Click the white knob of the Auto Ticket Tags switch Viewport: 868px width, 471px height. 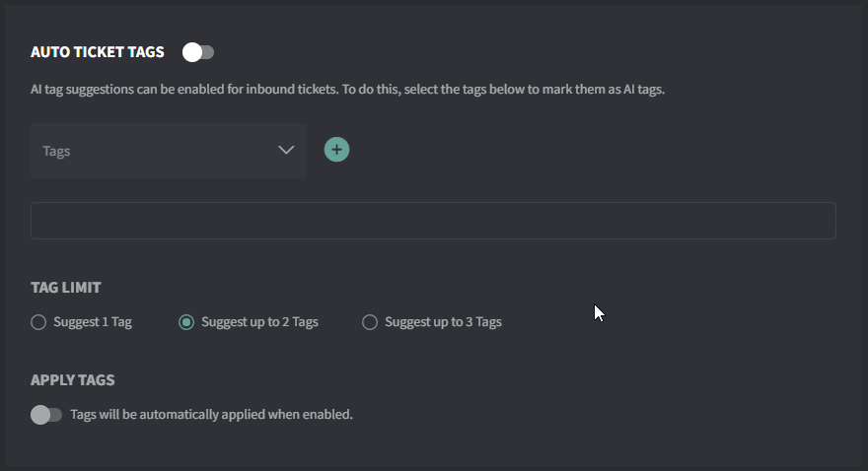tap(192, 52)
